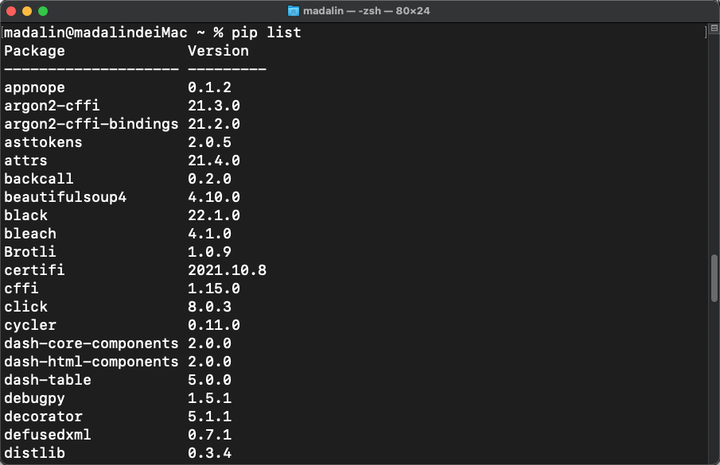The width and height of the screenshot is (720, 465).
Task: Click version 4.10.0 of beautifulsoup4
Action: (214, 197)
